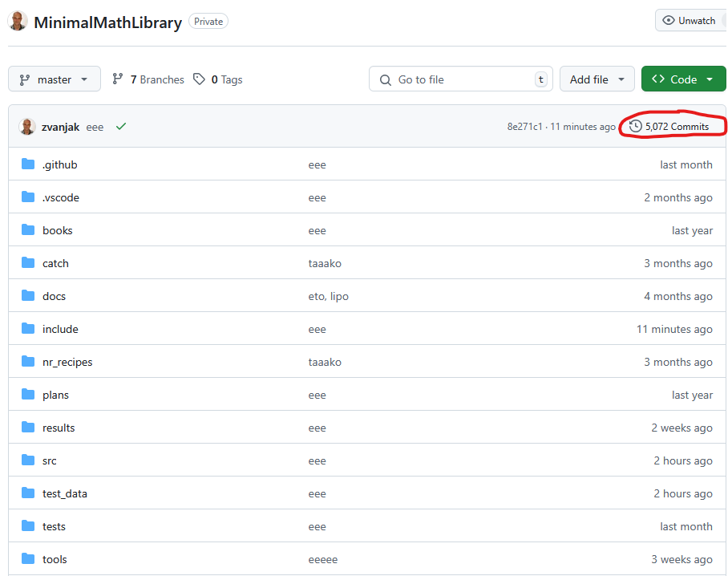Open the docs commit message eto, lipo
Viewport: 728px width, 576px height.
point(328,296)
